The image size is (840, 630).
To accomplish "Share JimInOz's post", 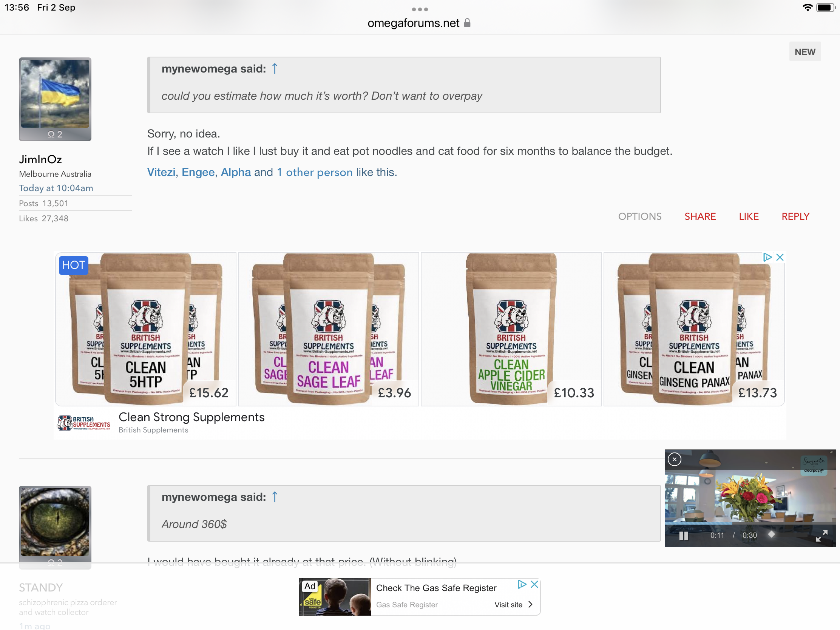I will point(700,216).
